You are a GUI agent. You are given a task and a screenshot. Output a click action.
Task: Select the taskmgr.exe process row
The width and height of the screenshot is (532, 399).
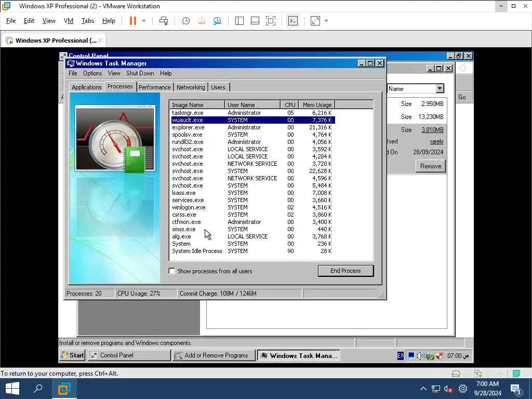[x=252, y=113]
